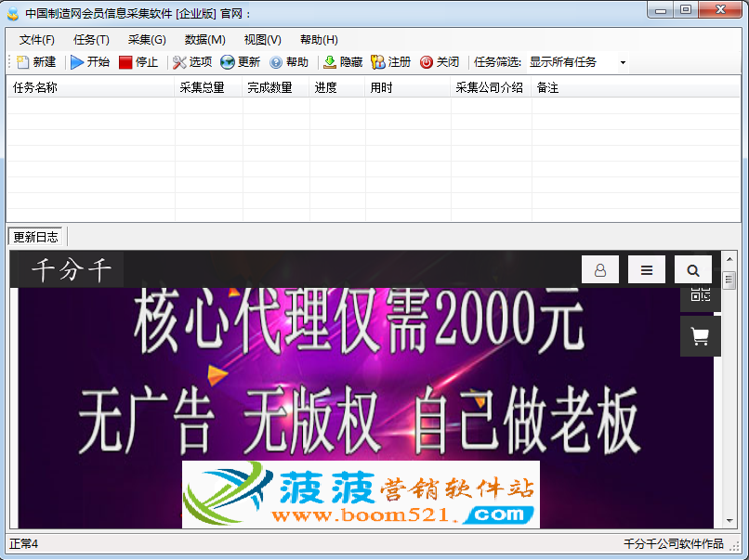
Task: Close the window with the red X
Action: pyautogui.click(x=720, y=10)
